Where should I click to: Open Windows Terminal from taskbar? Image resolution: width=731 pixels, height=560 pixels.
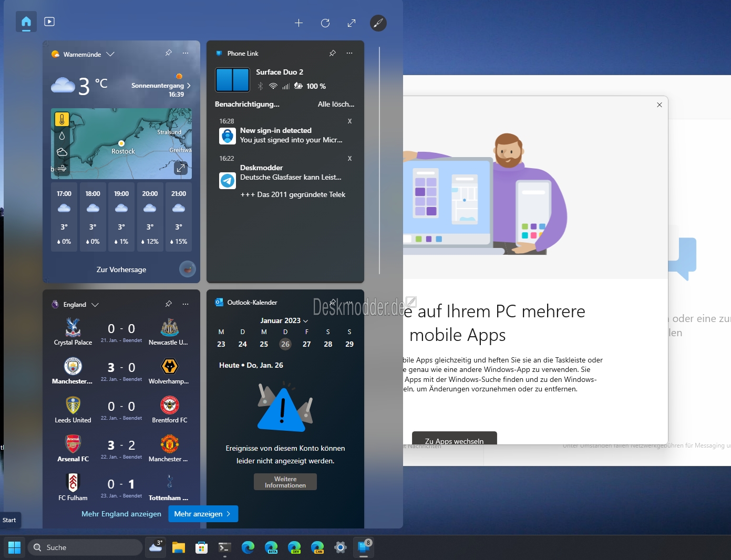(x=224, y=547)
